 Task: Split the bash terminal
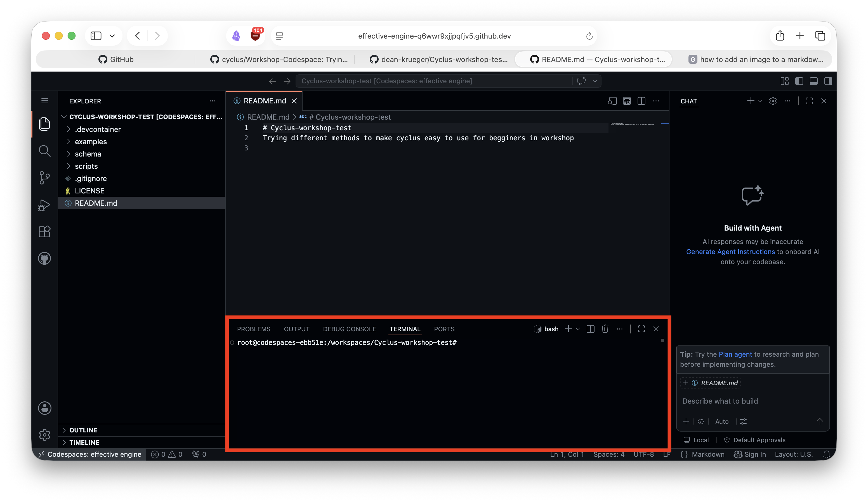click(x=590, y=329)
